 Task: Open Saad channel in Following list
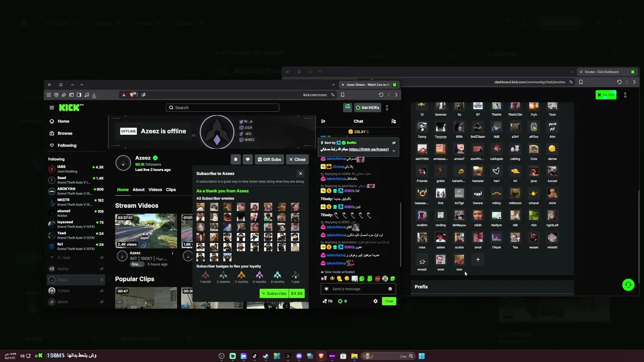point(76,180)
